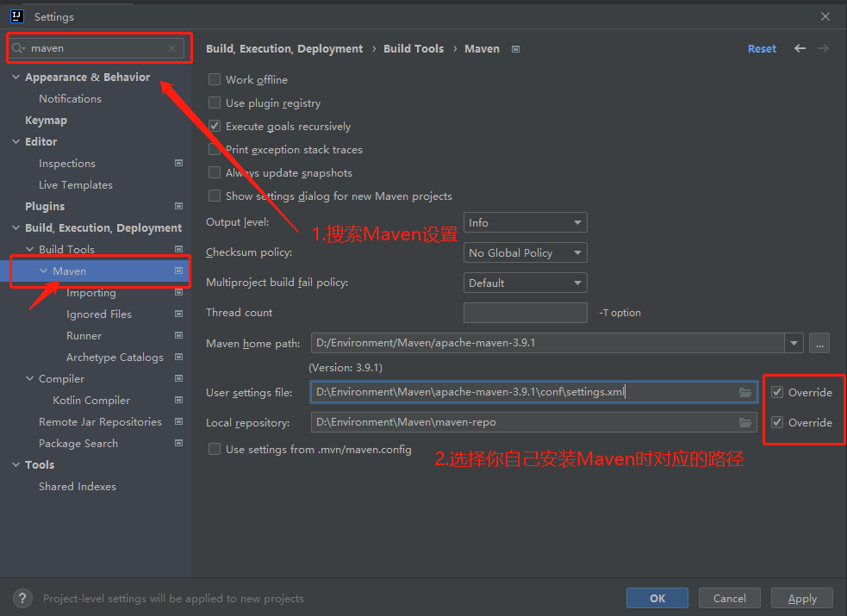This screenshot has width=847, height=616.
Task: Click the project-level icon on the Maven row
Action: click(x=179, y=271)
